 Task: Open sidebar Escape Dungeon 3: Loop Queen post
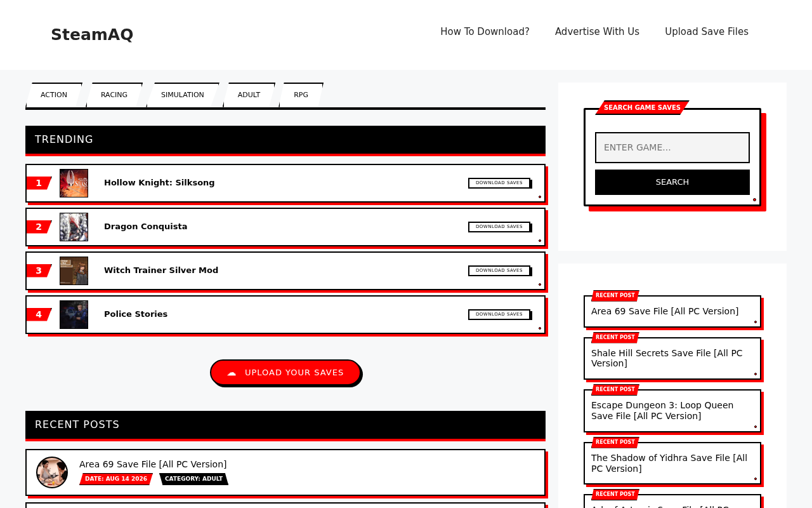[662, 410]
